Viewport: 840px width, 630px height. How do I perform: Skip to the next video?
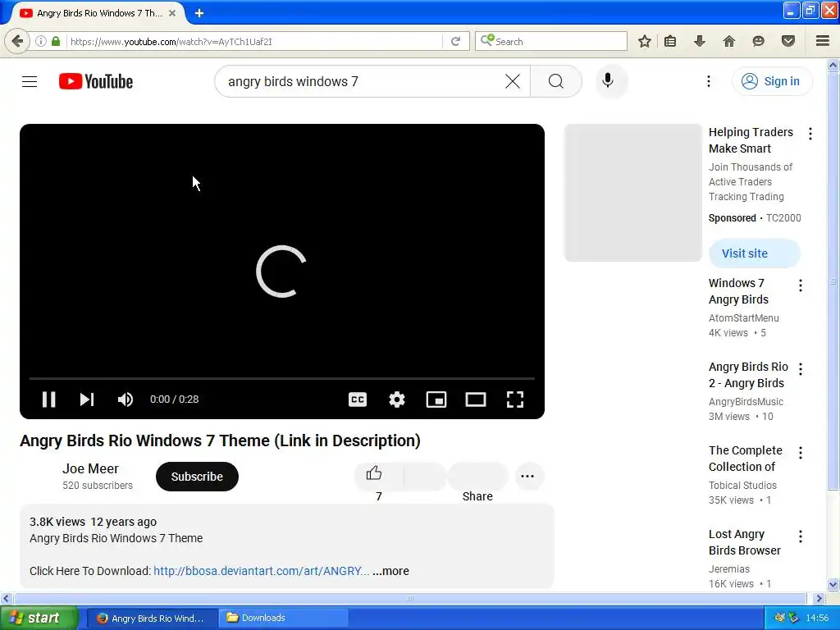pyautogui.click(x=87, y=399)
